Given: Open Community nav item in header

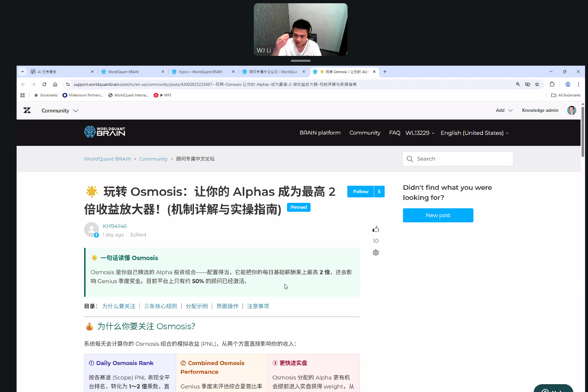Looking at the screenshot, I should pyautogui.click(x=365, y=133).
